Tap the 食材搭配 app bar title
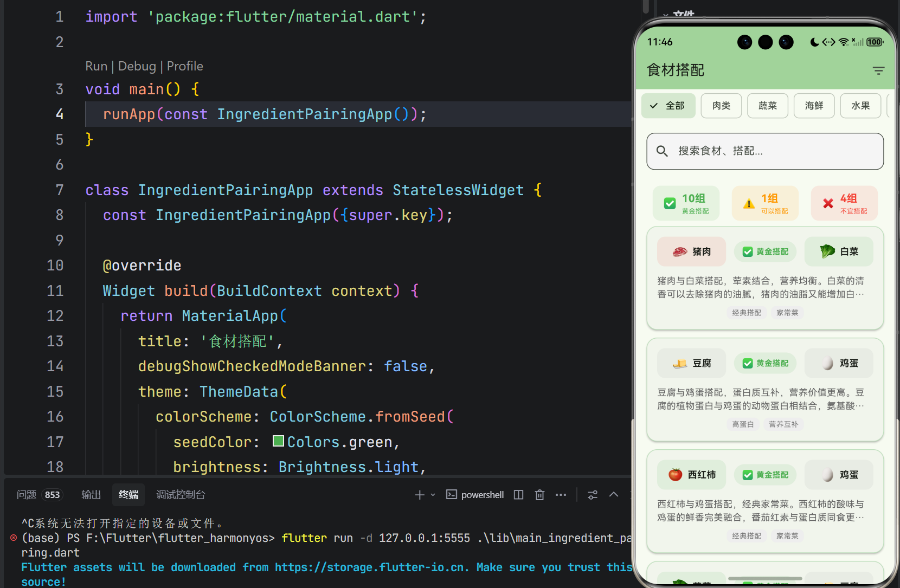This screenshot has width=900, height=588. click(676, 70)
